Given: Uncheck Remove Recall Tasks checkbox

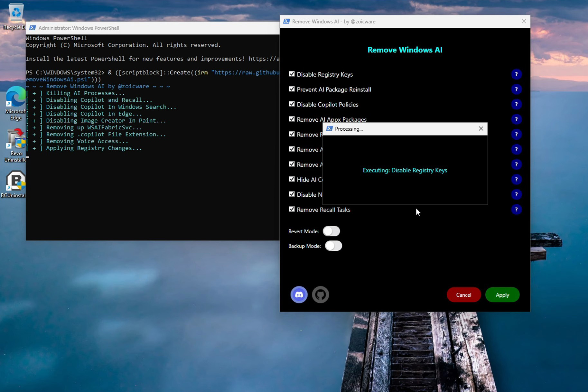Looking at the screenshot, I should click(292, 209).
